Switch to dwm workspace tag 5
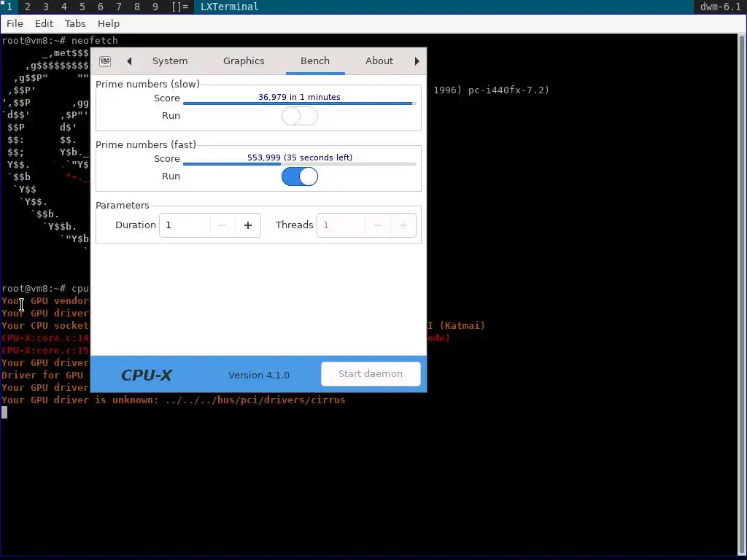The image size is (747, 560). tap(82, 7)
